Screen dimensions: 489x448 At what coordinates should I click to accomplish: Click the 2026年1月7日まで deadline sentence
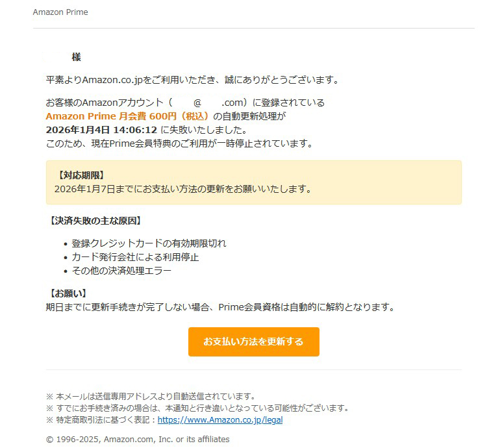(x=182, y=189)
